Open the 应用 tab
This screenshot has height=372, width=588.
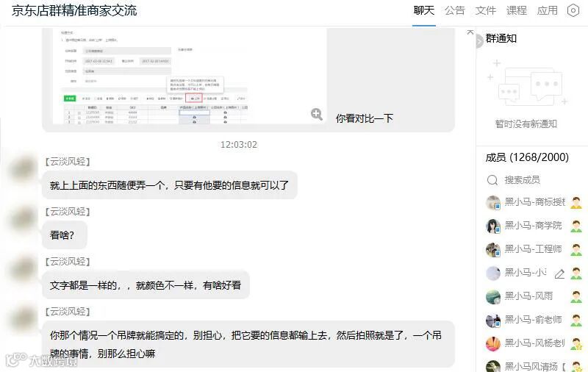point(547,10)
